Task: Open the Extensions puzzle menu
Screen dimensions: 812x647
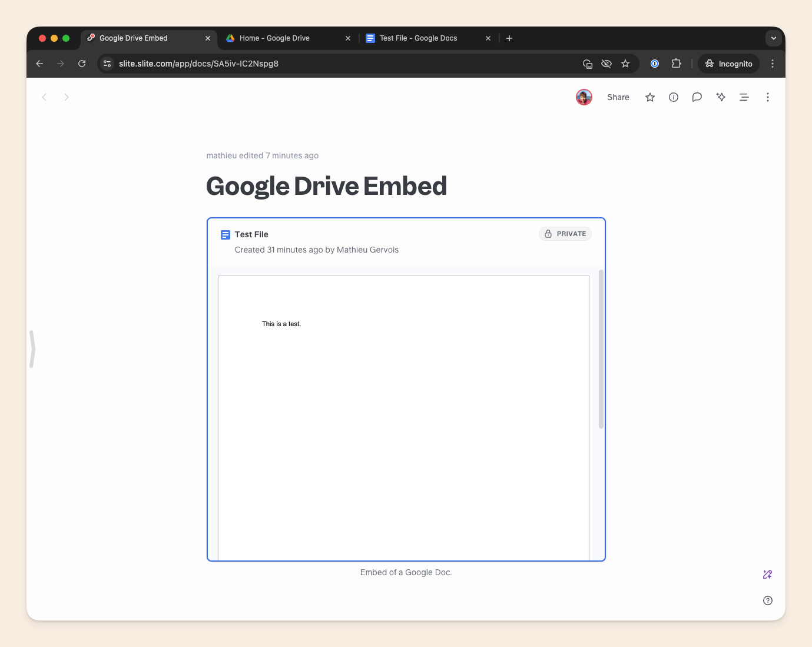Action: 676,64
